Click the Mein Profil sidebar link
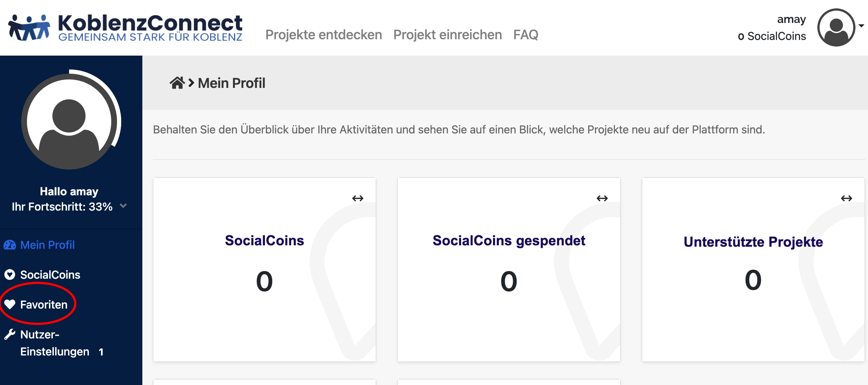The height and width of the screenshot is (385, 868). click(x=48, y=245)
